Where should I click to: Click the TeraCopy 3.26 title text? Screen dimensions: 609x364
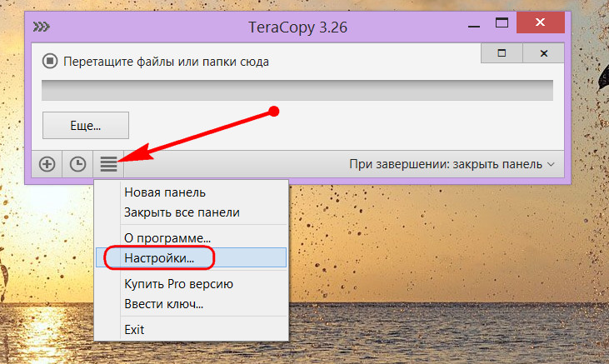point(297,27)
